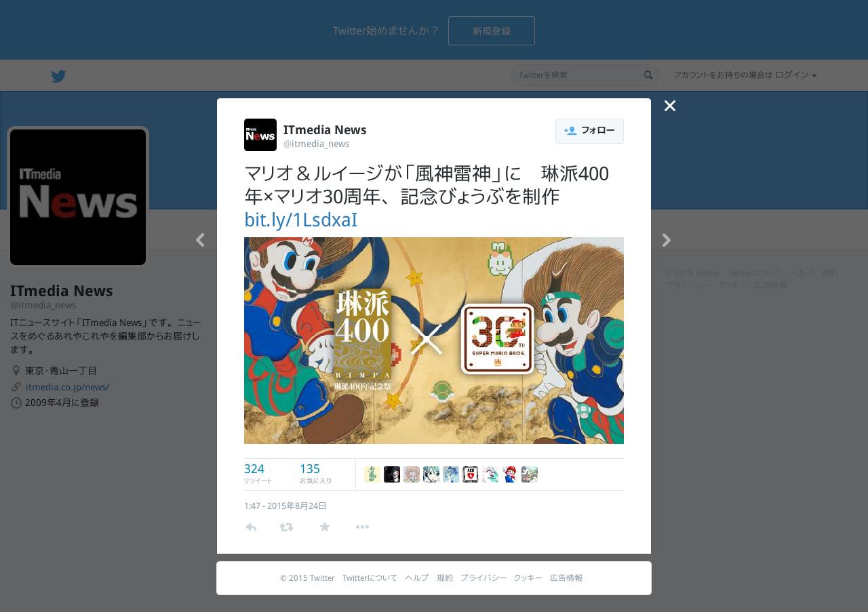Open the black-background retweeter avatar
Image resolution: width=868 pixels, height=612 pixels.
click(392, 474)
